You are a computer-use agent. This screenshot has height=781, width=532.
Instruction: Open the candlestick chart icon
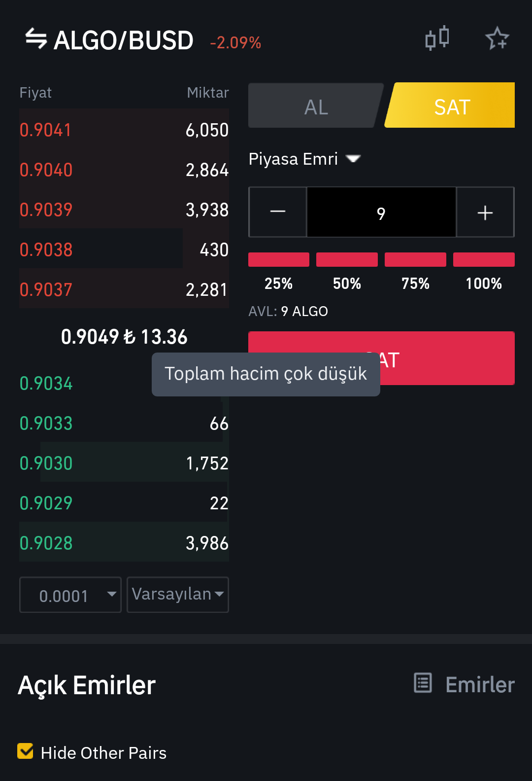coord(437,38)
